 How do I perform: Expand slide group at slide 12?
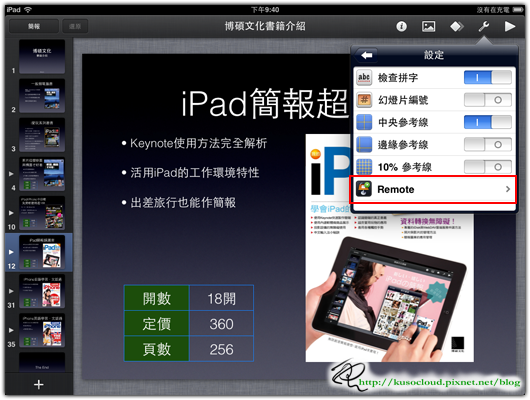click(x=11, y=252)
